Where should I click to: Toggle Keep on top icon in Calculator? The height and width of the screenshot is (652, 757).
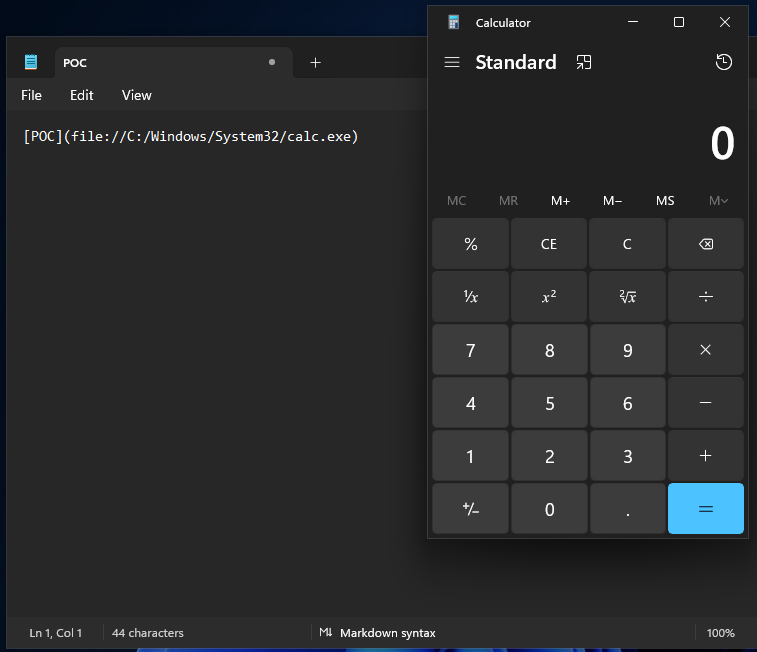pos(584,62)
